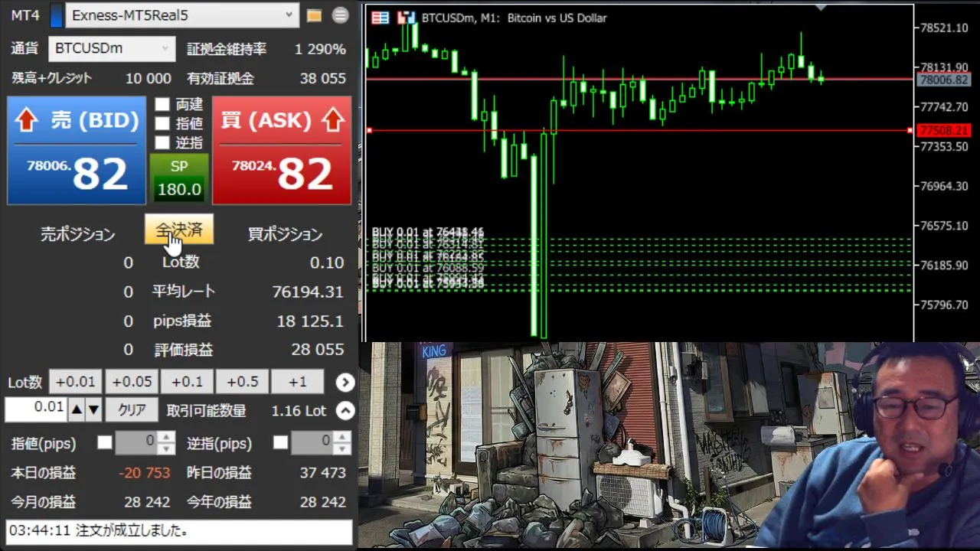Add +0.5 to lot size
980x551 pixels.
coord(242,382)
